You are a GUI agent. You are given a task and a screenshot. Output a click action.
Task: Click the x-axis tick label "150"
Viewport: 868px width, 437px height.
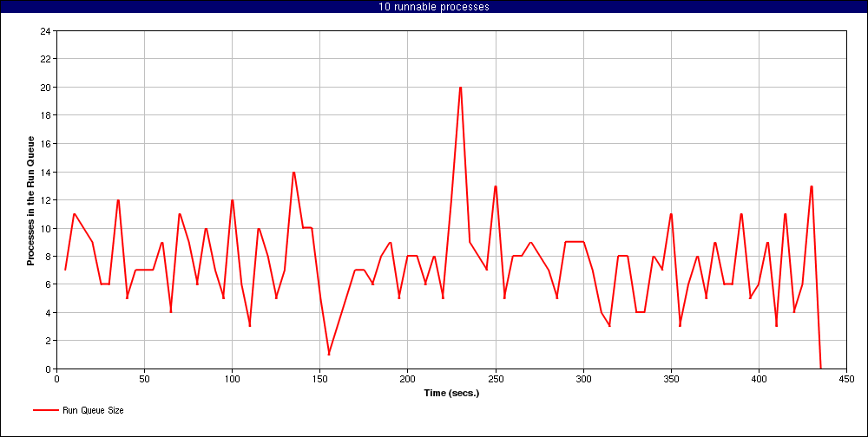[x=320, y=379]
